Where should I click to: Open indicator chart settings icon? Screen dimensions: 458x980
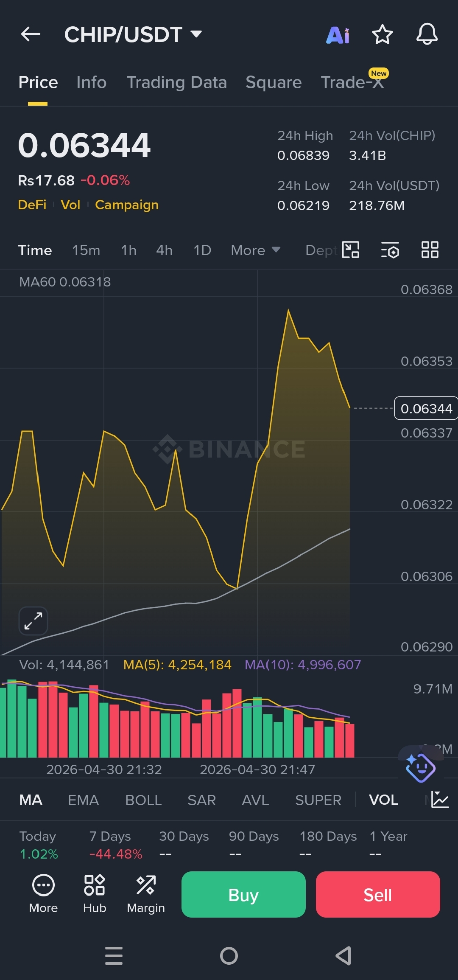click(440, 800)
